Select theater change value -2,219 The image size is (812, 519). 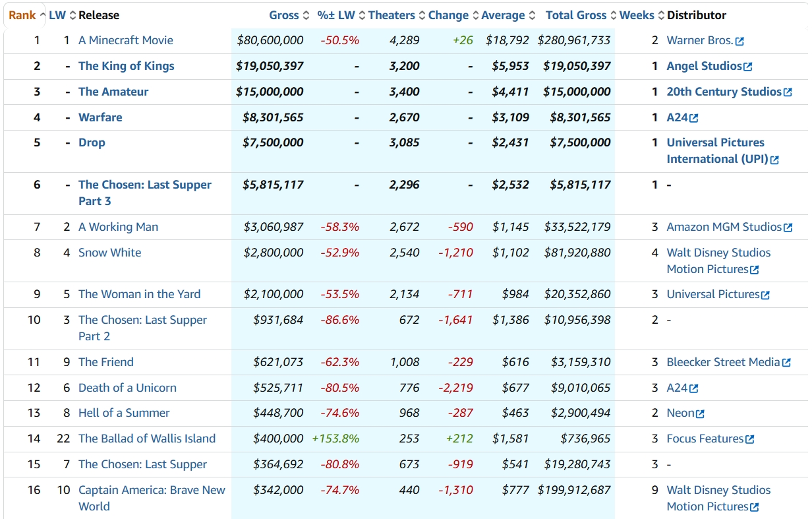[456, 388]
